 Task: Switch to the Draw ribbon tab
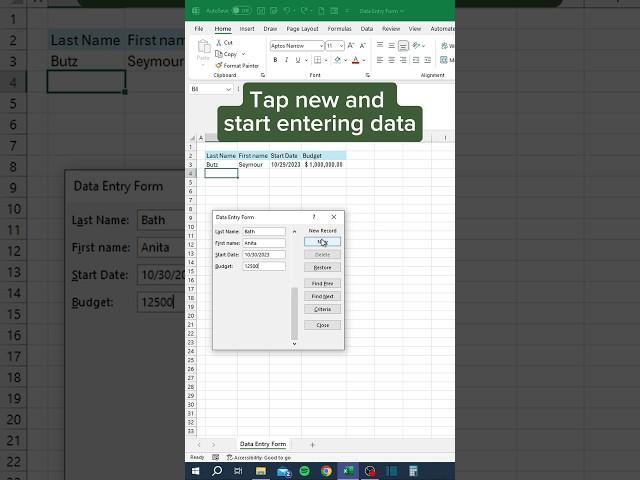pyautogui.click(x=270, y=29)
